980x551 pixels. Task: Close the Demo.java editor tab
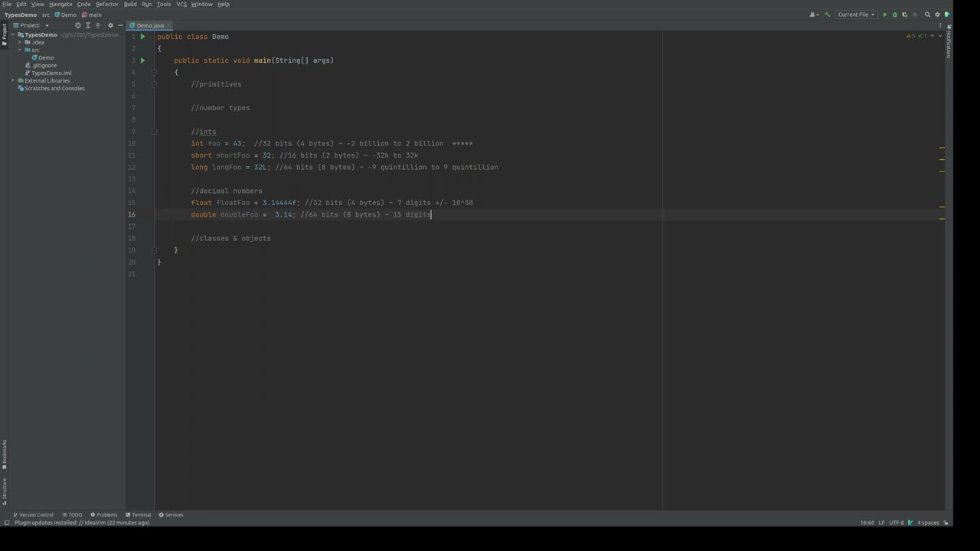169,25
